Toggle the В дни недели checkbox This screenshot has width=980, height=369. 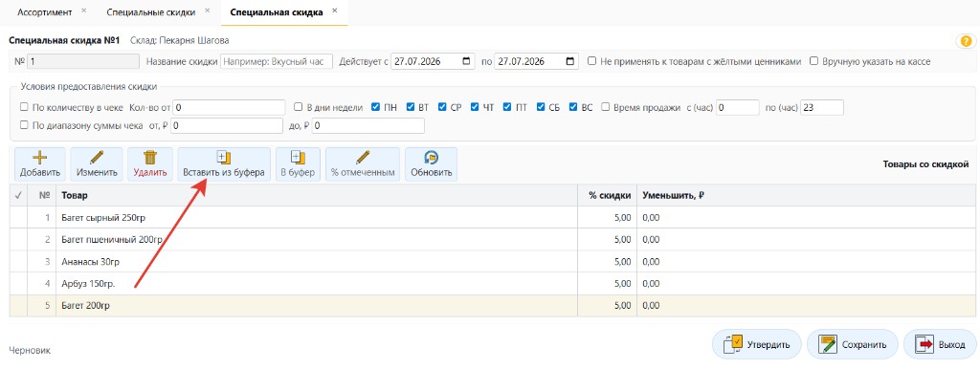coord(299,107)
